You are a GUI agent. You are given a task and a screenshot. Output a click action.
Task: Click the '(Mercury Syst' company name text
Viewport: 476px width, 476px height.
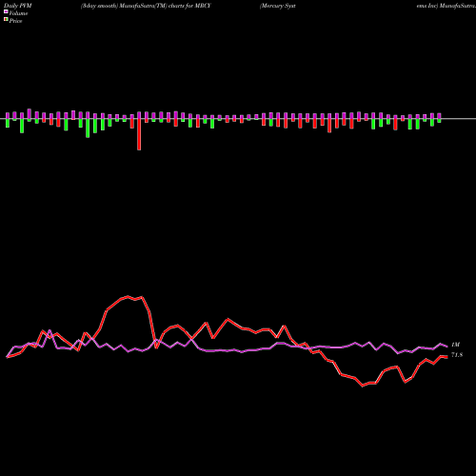pos(278,6)
